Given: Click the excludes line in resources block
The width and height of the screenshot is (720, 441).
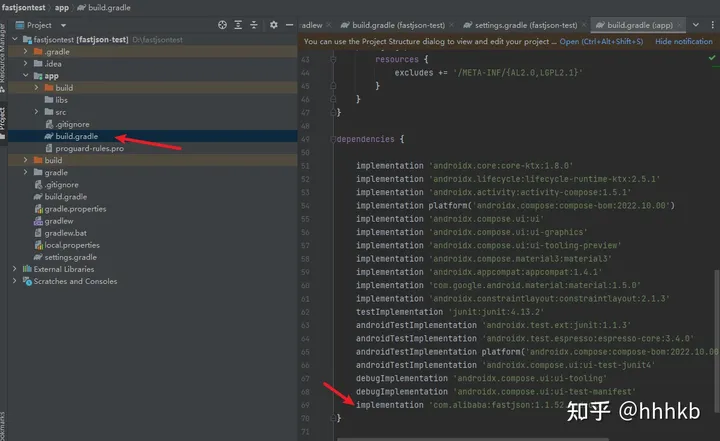Looking at the screenshot, I should [x=489, y=73].
